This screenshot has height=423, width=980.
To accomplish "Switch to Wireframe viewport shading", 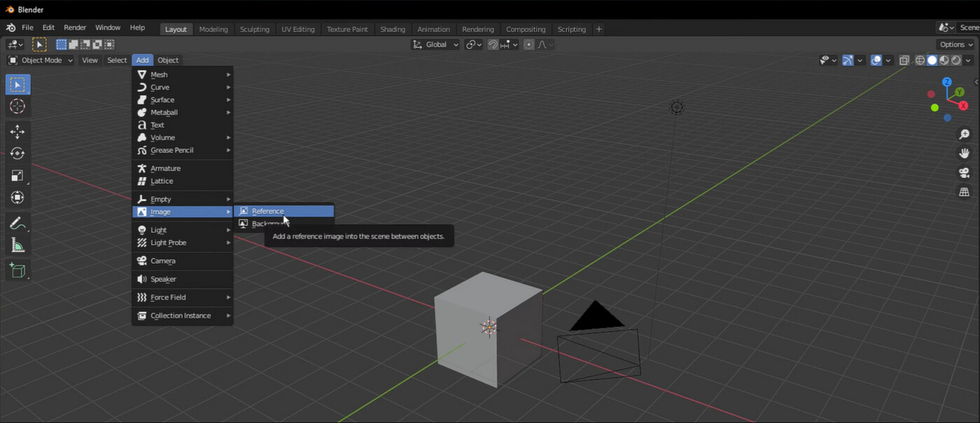I will [x=919, y=60].
